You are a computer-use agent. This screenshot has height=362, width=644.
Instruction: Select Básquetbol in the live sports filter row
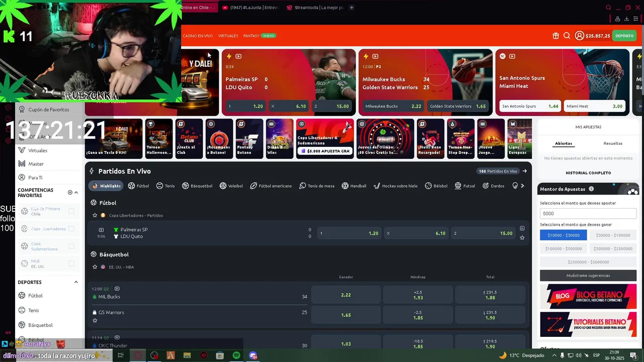tap(197, 186)
